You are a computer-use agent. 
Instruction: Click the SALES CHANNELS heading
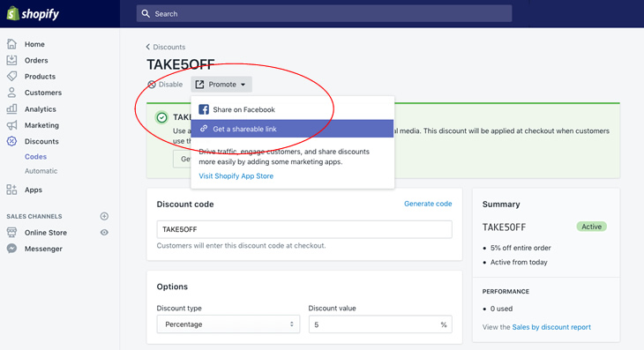[34, 216]
